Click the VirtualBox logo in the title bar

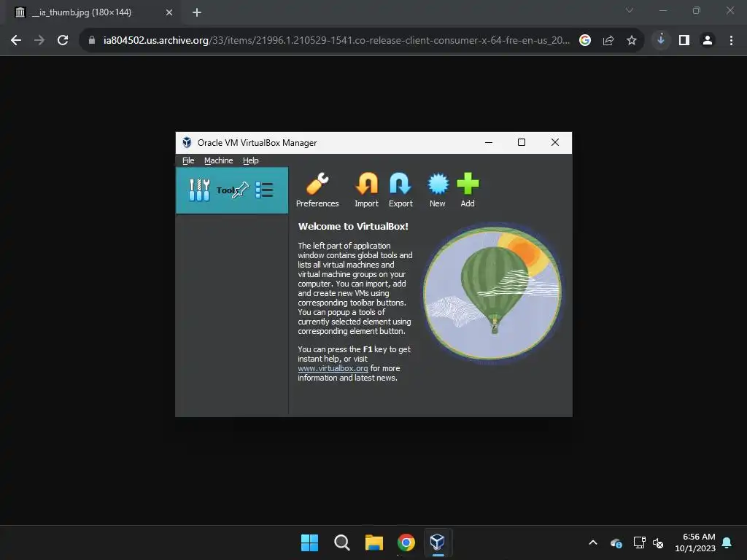187,142
